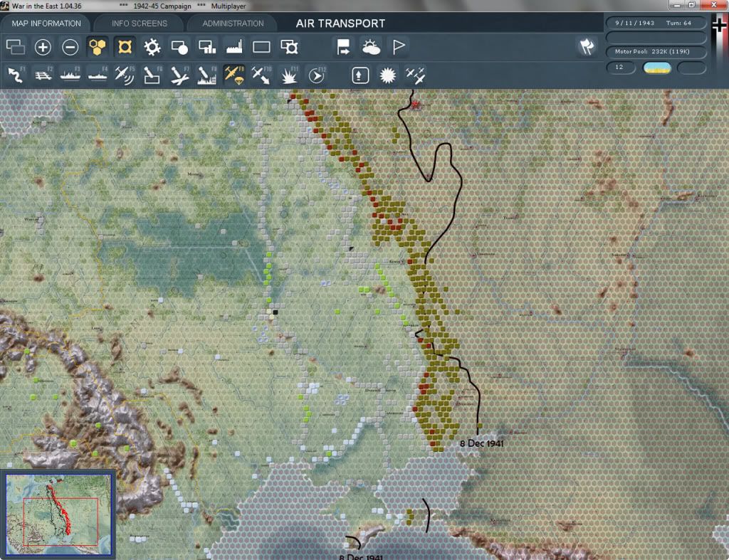729x560 pixels.
Task: Zoom out with the minus icon
Action: point(70,47)
